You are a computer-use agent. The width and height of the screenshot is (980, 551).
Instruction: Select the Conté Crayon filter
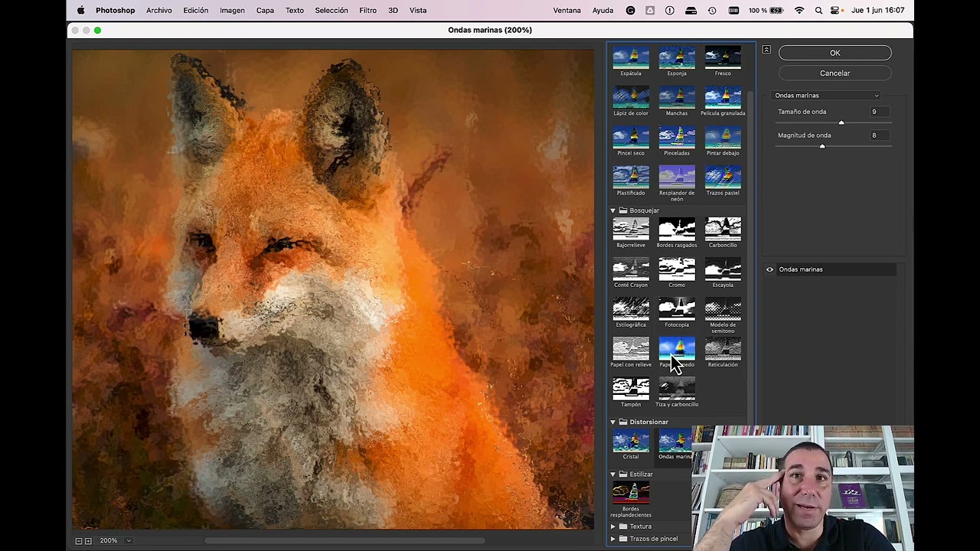pyautogui.click(x=631, y=269)
